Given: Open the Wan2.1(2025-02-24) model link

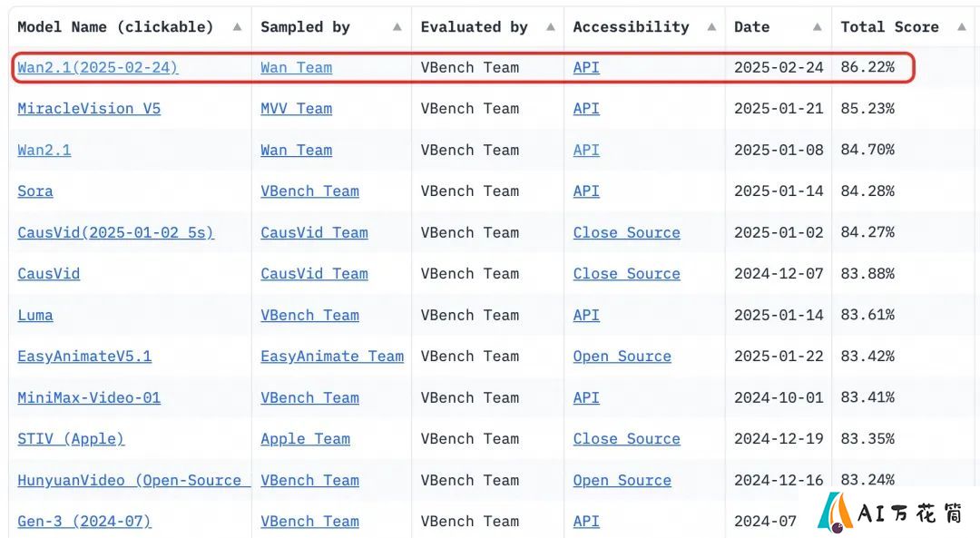Looking at the screenshot, I should [x=97, y=67].
